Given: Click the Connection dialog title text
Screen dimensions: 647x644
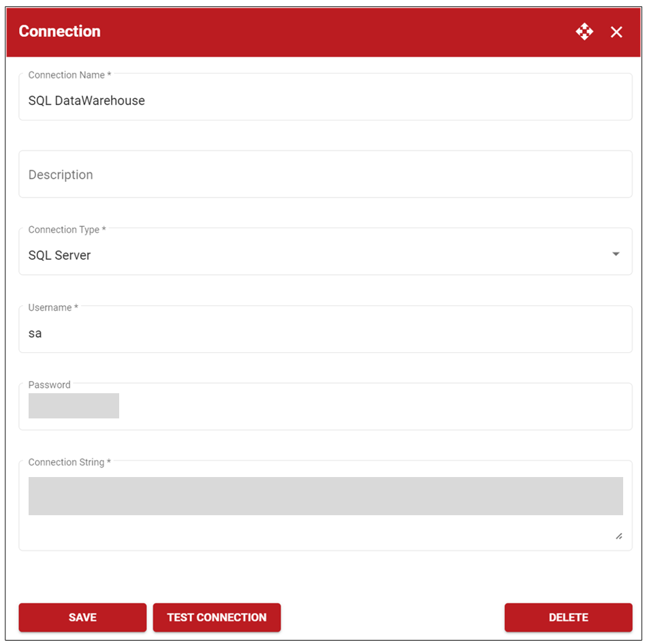Looking at the screenshot, I should (x=59, y=31).
